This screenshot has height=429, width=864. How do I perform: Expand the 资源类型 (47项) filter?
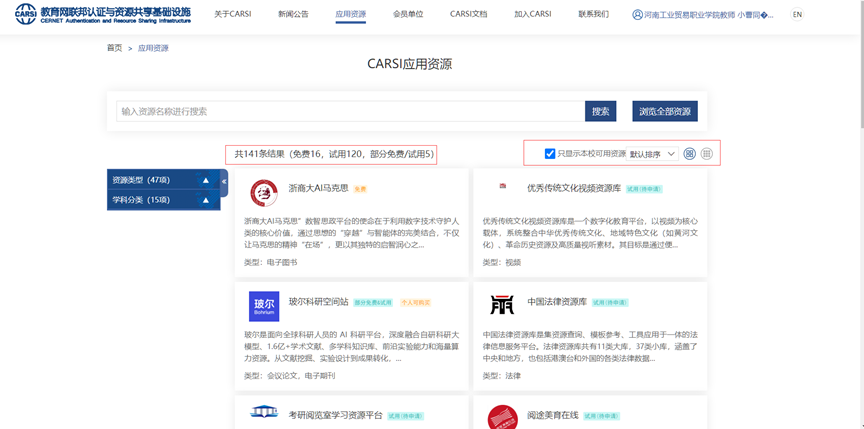click(163, 180)
